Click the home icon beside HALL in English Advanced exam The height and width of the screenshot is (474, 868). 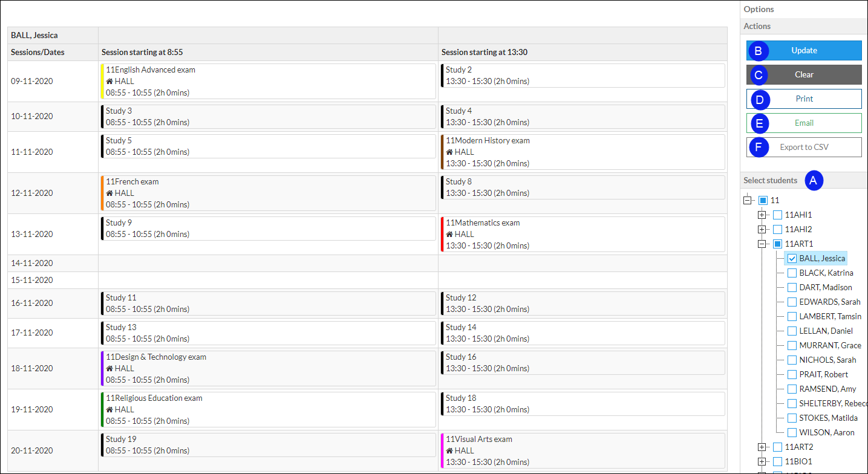pyautogui.click(x=109, y=81)
